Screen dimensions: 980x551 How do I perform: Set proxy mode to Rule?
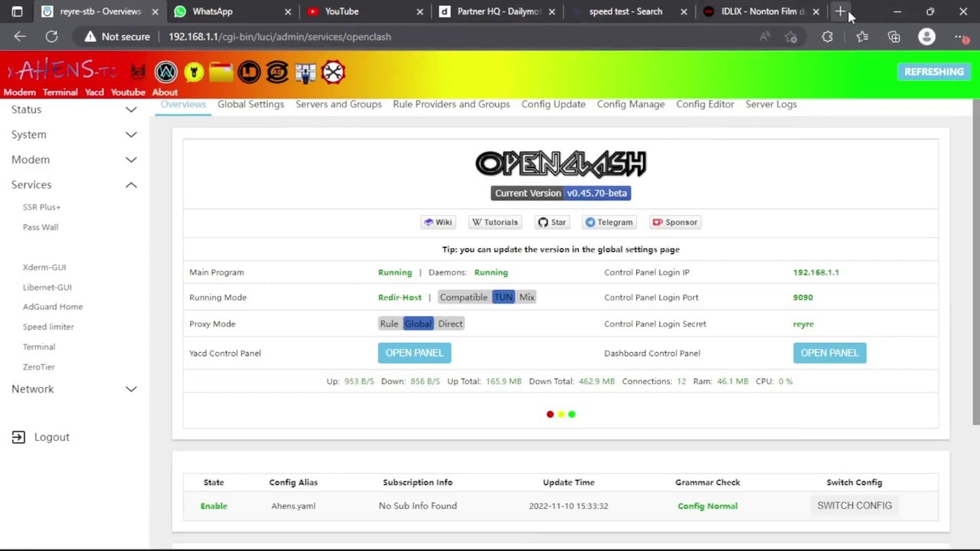point(389,324)
